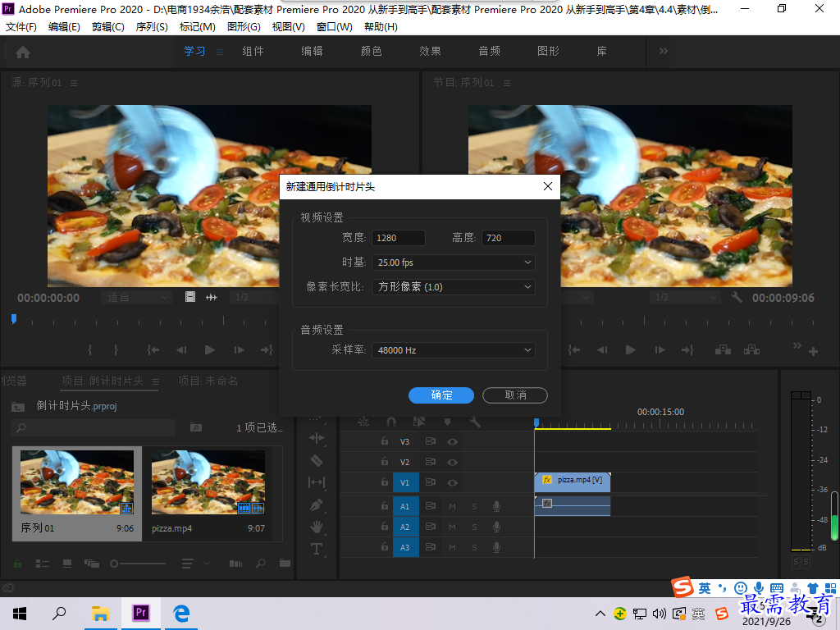Image resolution: width=840 pixels, height=630 pixels.
Task: Toggle V3 track output eye
Action: click(453, 442)
